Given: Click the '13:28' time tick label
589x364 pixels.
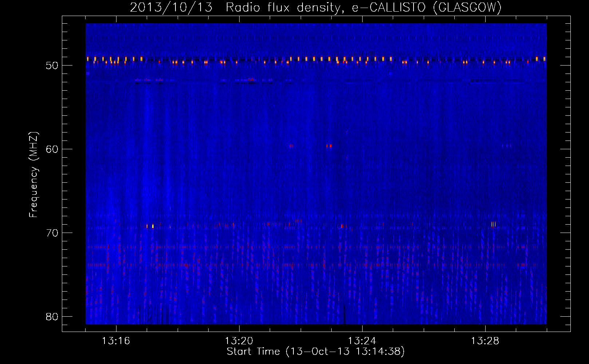Looking at the screenshot, I should tap(485, 341).
